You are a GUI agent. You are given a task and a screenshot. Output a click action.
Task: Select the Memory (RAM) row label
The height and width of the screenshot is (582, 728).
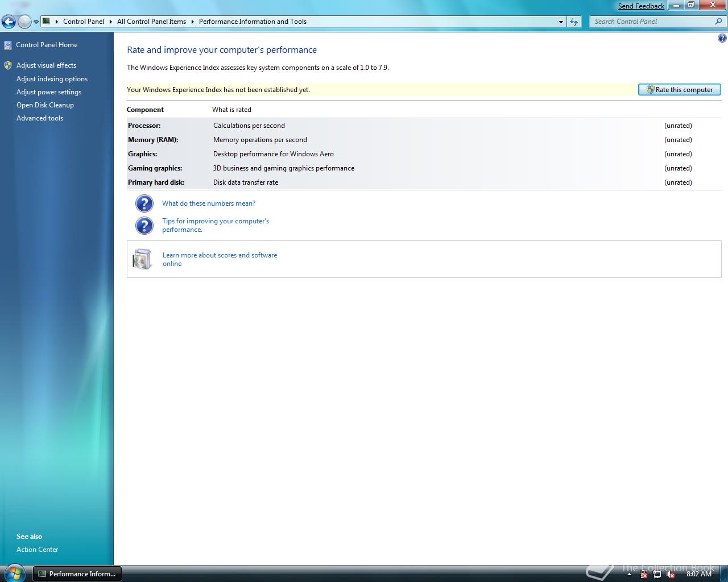point(153,140)
